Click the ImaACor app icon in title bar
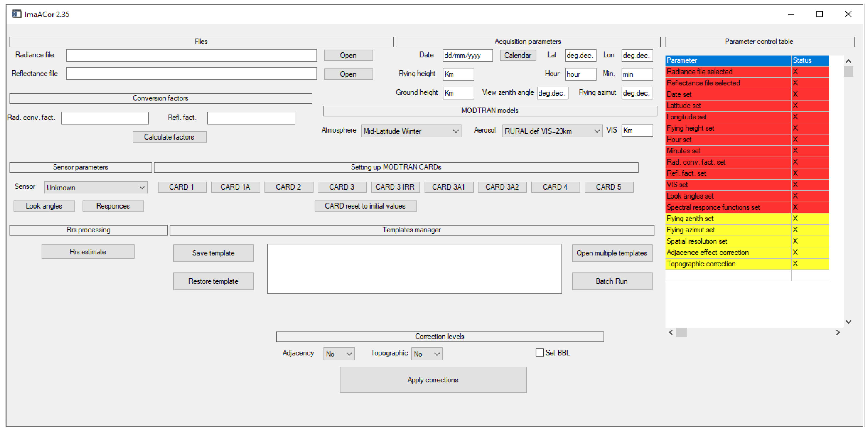Viewport: 868px width, 435px height. pyautogui.click(x=16, y=14)
